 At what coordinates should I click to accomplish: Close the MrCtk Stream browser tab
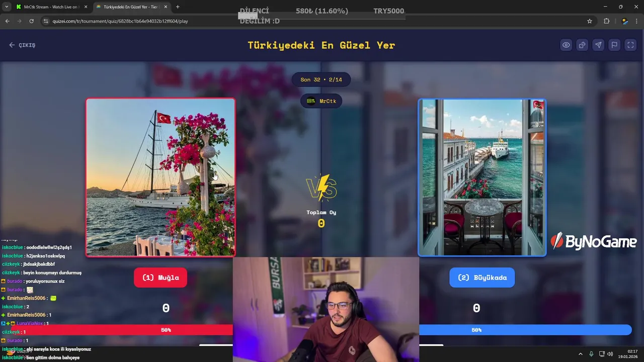coord(86,7)
